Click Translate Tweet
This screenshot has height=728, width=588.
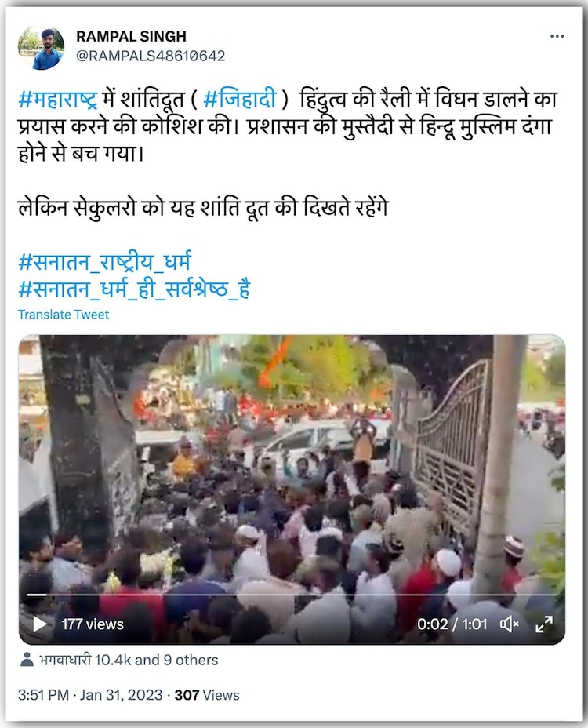point(64,315)
